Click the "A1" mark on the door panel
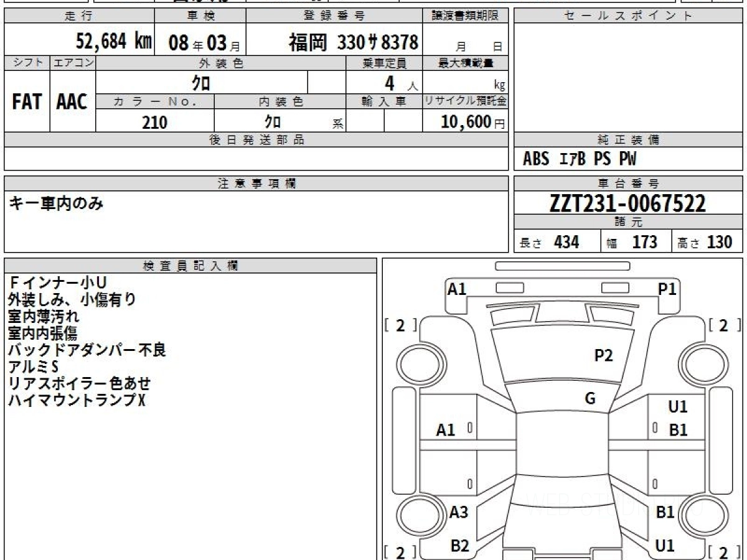747x560 pixels. click(446, 430)
